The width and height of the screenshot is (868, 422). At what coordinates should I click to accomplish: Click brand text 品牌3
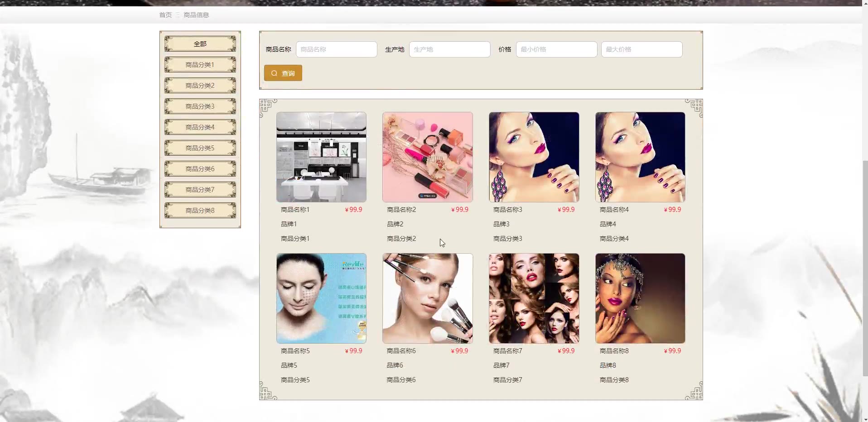click(502, 224)
